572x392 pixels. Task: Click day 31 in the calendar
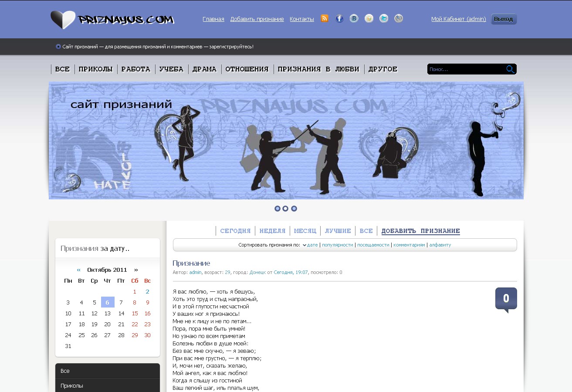pyautogui.click(x=68, y=346)
